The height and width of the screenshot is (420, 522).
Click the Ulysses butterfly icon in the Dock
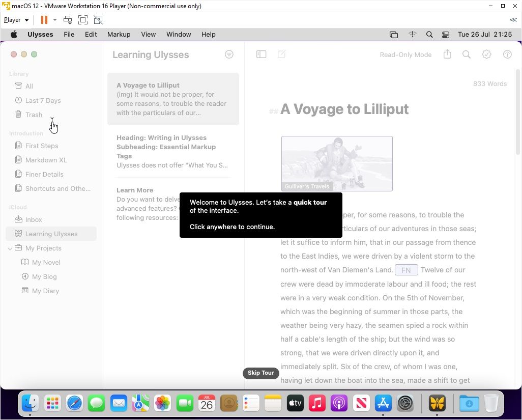[437, 403]
